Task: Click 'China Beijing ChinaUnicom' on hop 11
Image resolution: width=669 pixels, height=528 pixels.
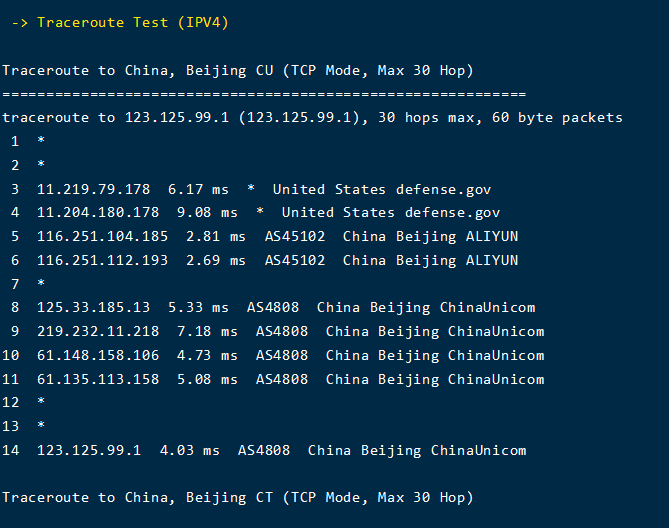Action: (435, 379)
